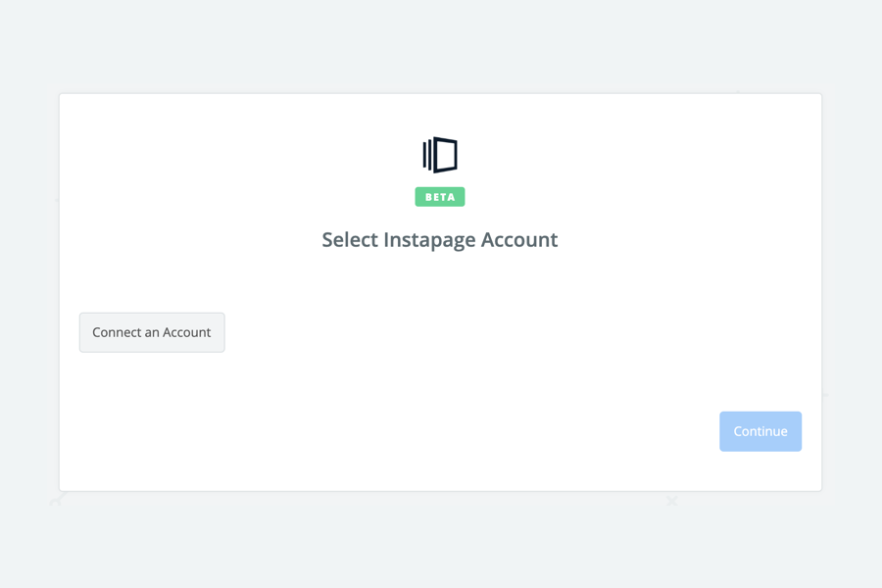
Task: Click Connect an Account button
Action: coord(152,332)
